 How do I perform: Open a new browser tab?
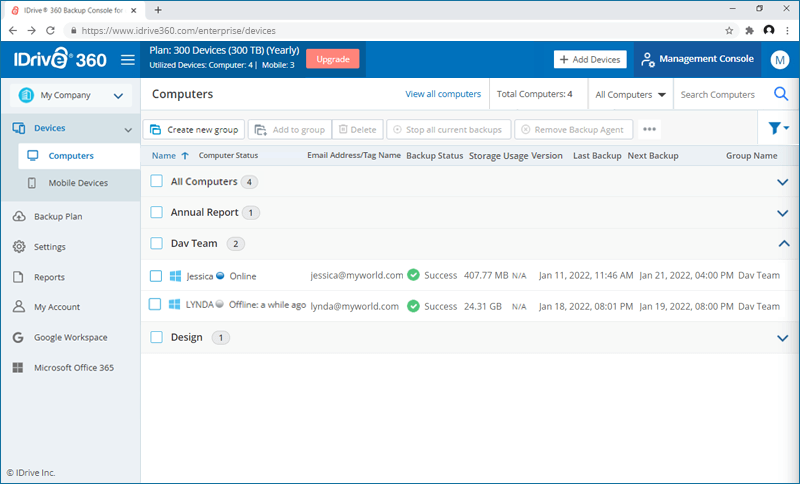click(158, 10)
